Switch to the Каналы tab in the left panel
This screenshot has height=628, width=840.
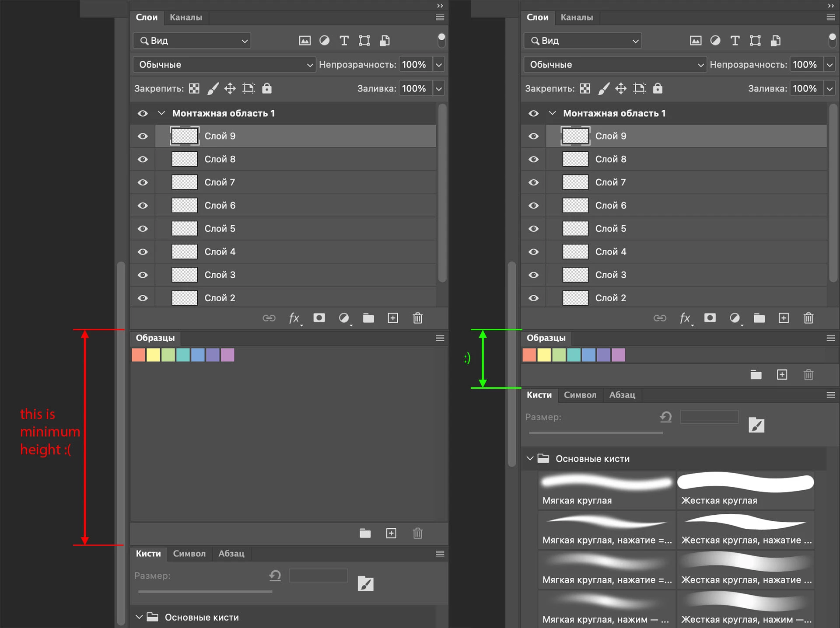(x=186, y=17)
